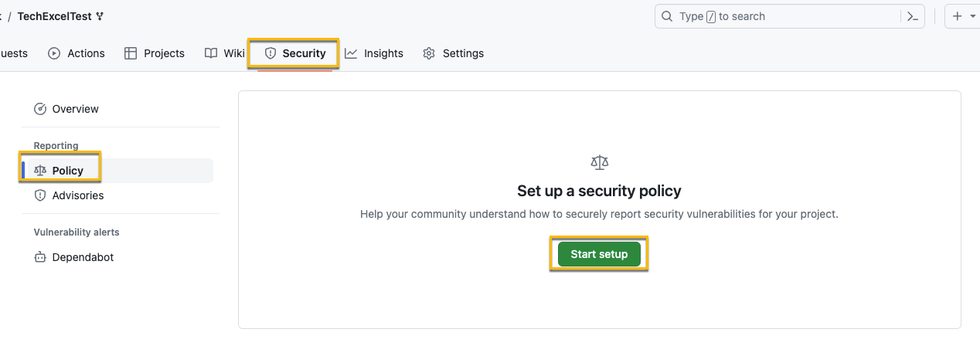Image resolution: width=980 pixels, height=346 pixels.
Task: Open the TechExcelTest repository link
Action: point(54,16)
